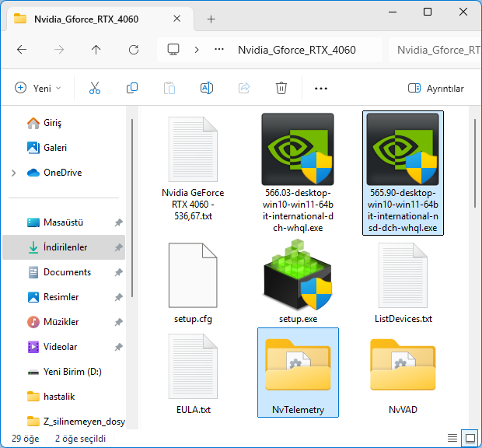Viewport: 482px width, 448px height.
Task: Click the '29 öğe' item count
Action: (25, 439)
